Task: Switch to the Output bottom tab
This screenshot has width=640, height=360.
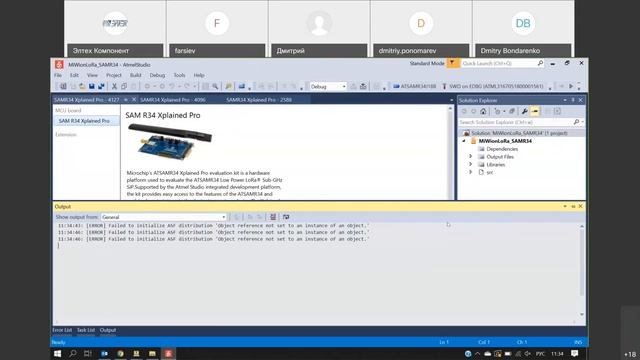Action: pyautogui.click(x=108, y=330)
